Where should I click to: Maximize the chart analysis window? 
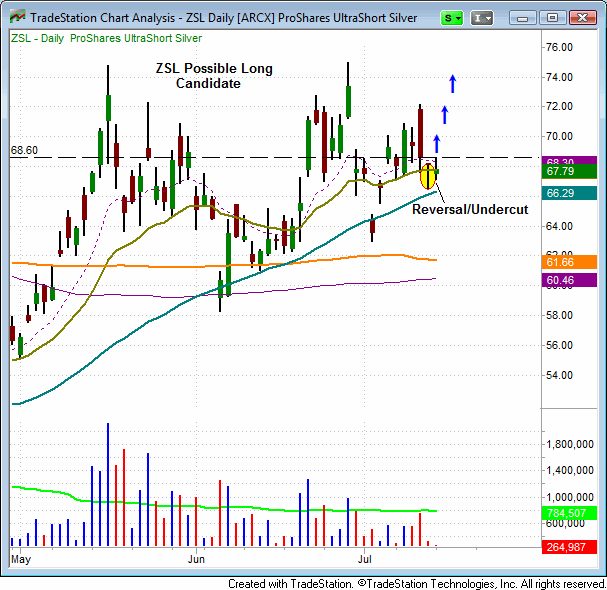point(552,17)
